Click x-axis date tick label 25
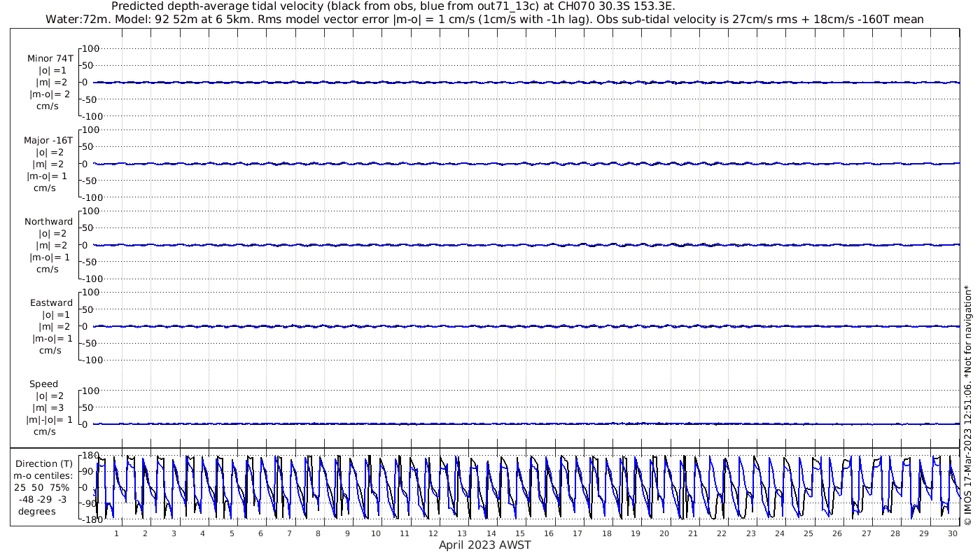Screen dimensions: 980x560 (x=808, y=533)
